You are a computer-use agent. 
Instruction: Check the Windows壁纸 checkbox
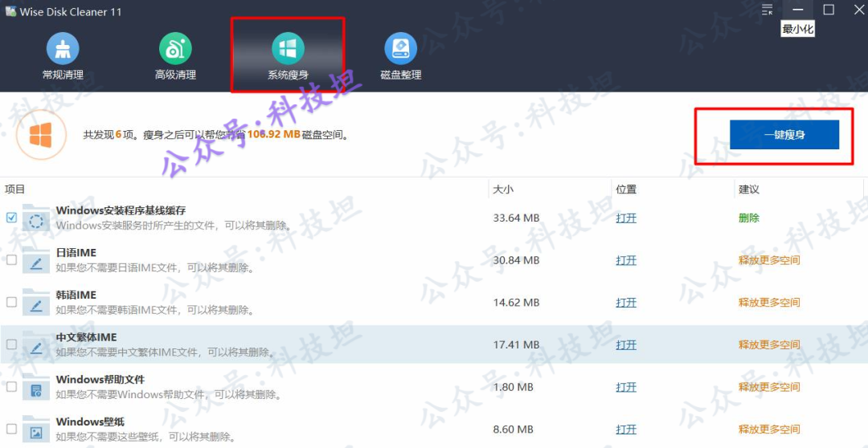point(11,429)
